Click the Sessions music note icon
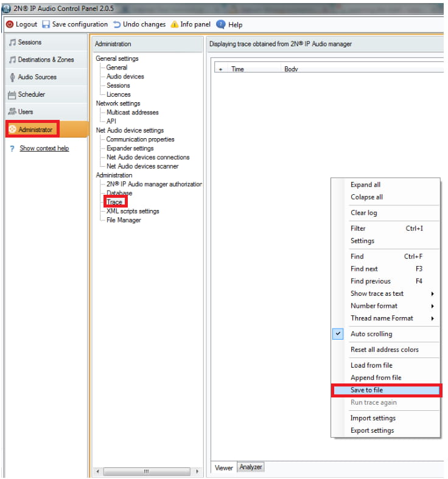This screenshot has height=479, width=448. click(x=12, y=42)
